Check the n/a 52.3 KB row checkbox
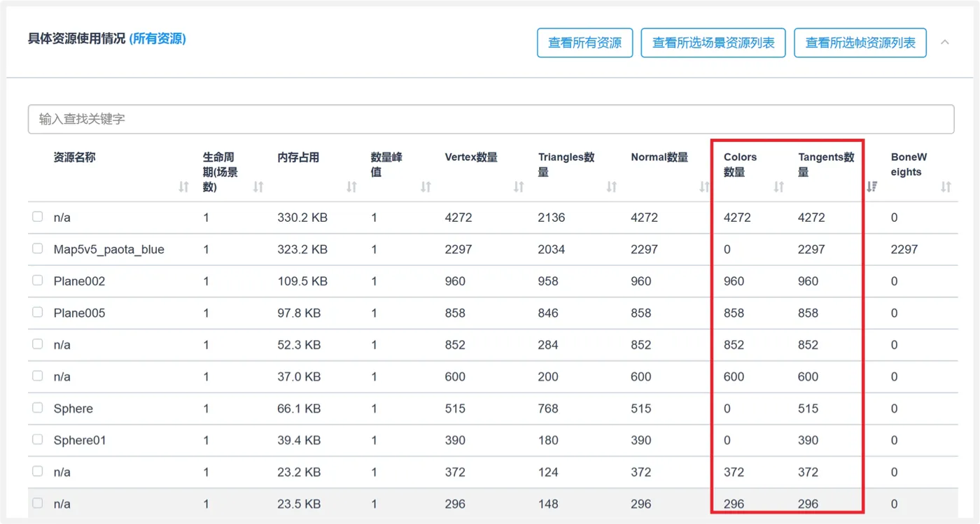This screenshot has width=980, height=524. (38, 344)
